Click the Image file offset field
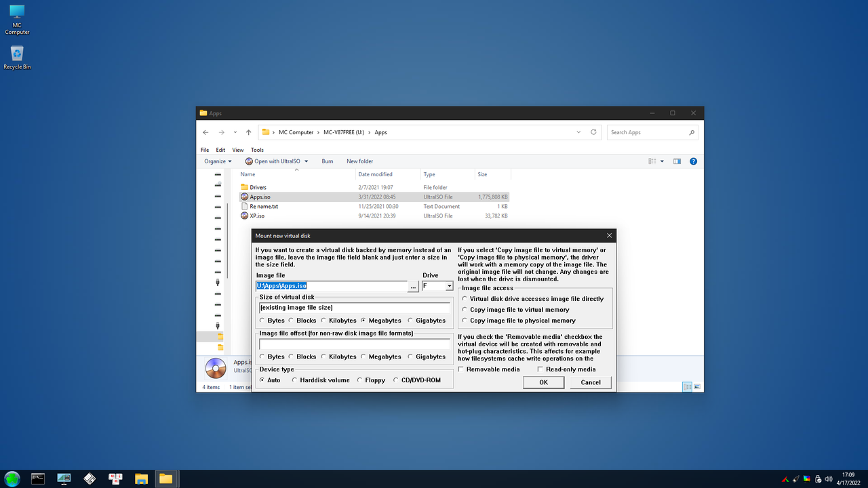 [x=355, y=344]
